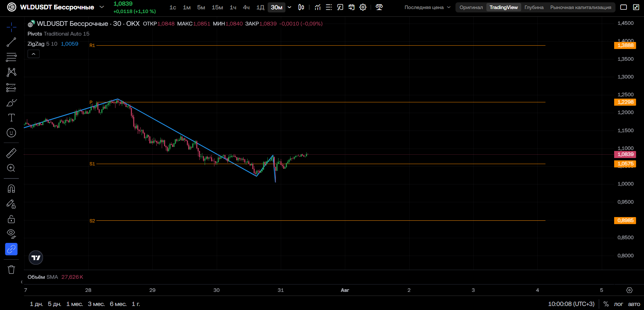This screenshot has width=644, height=310.
Task: Open the candlestick chart type selector
Action: pos(301,7)
